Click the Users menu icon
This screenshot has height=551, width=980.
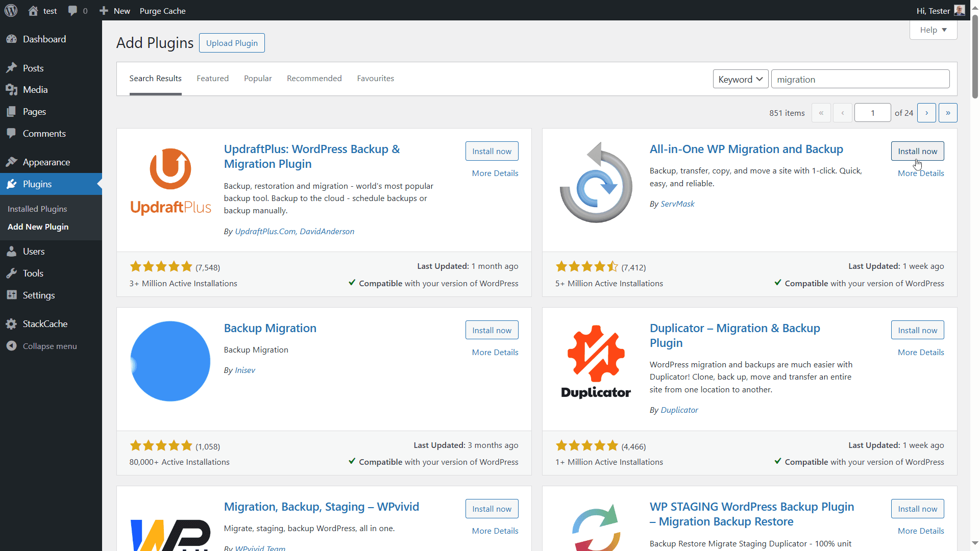coord(13,251)
